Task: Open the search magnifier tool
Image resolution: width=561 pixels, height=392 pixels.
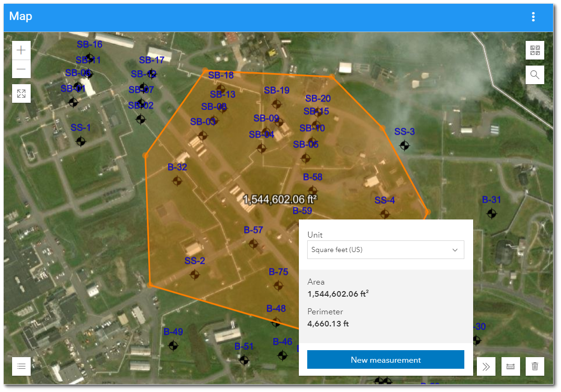Action: [535, 74]
